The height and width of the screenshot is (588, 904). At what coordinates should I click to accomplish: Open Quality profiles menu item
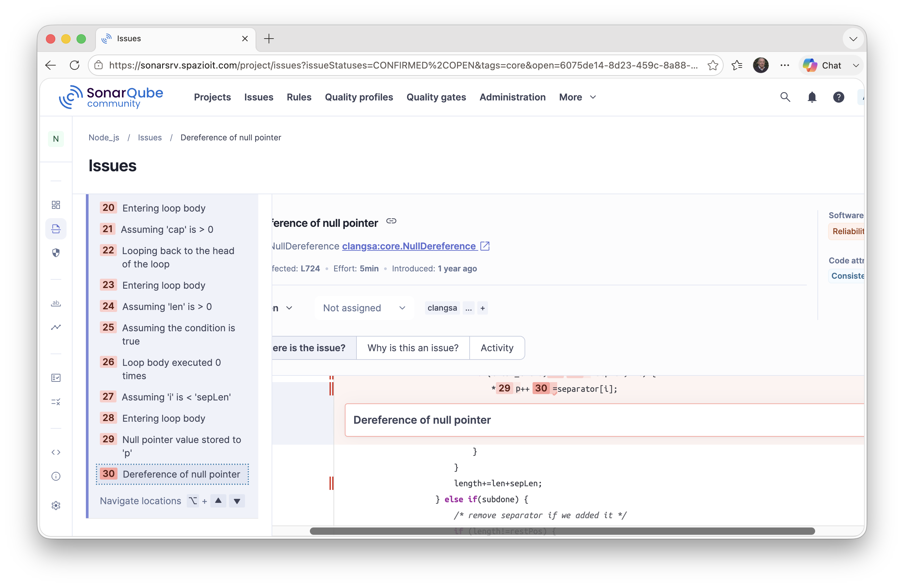point(358,97)
